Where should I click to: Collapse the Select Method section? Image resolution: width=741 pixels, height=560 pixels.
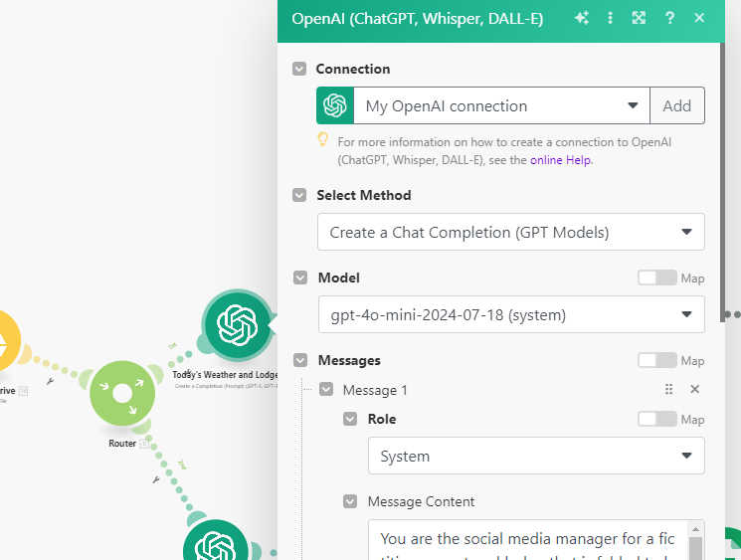click(299, 195)
